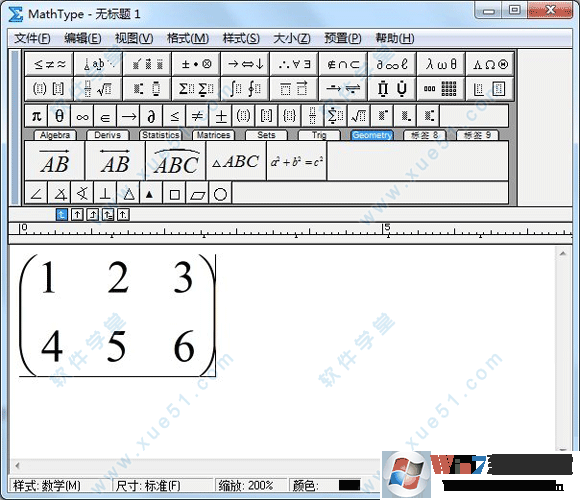This screenshot has width=580, height=500.
Task: Insert the filled triangle symbol
Action: [x=150, y=193]
